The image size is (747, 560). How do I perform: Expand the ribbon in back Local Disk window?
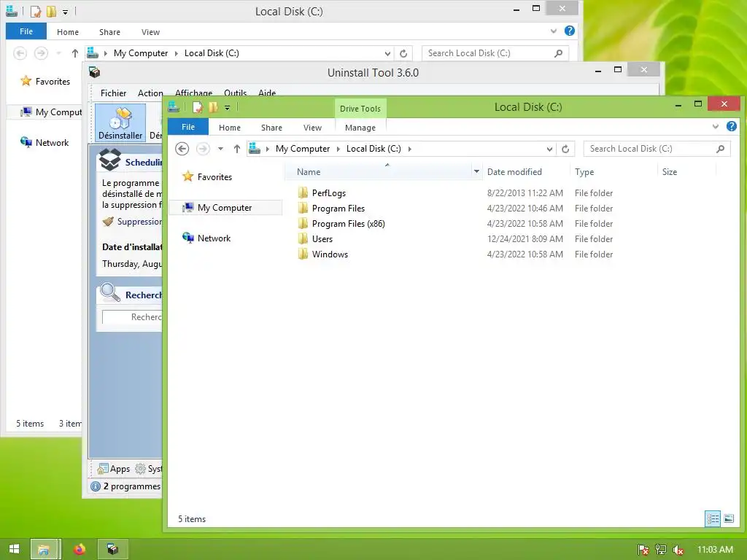pos(554,31)
